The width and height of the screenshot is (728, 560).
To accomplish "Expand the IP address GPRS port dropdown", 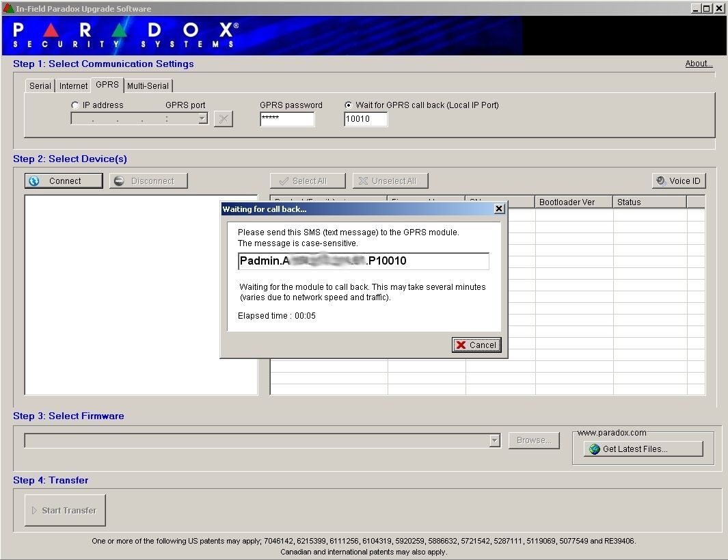I will click(x=202, y=119).
